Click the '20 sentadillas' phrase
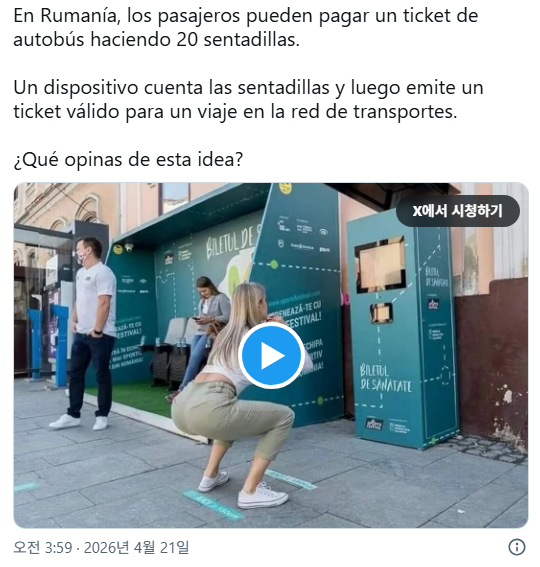This screenshot has height=567, width=540. [238, 39]
